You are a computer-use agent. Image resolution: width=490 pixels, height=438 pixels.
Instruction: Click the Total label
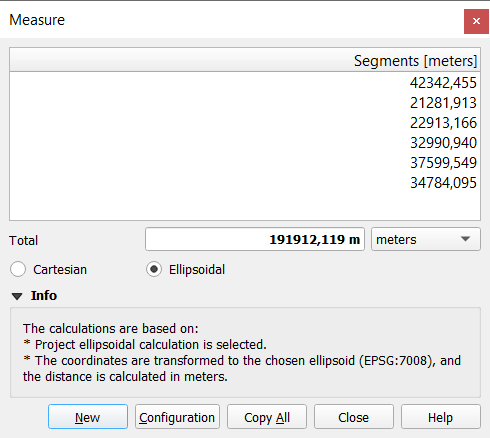click(x=23, y=240)
